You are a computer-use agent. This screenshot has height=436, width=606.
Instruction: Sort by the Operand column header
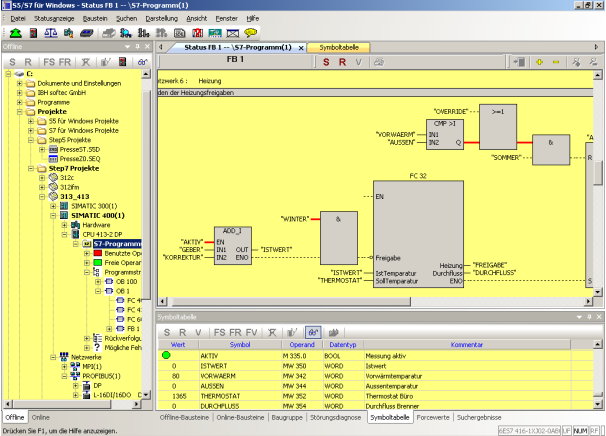coord(302,344)
